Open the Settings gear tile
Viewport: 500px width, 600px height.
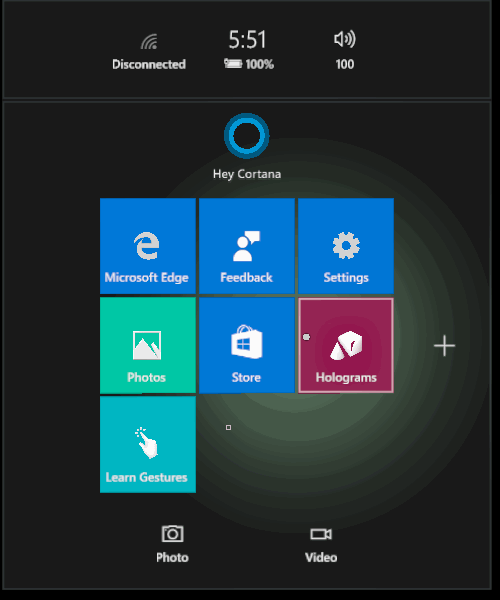346,246
